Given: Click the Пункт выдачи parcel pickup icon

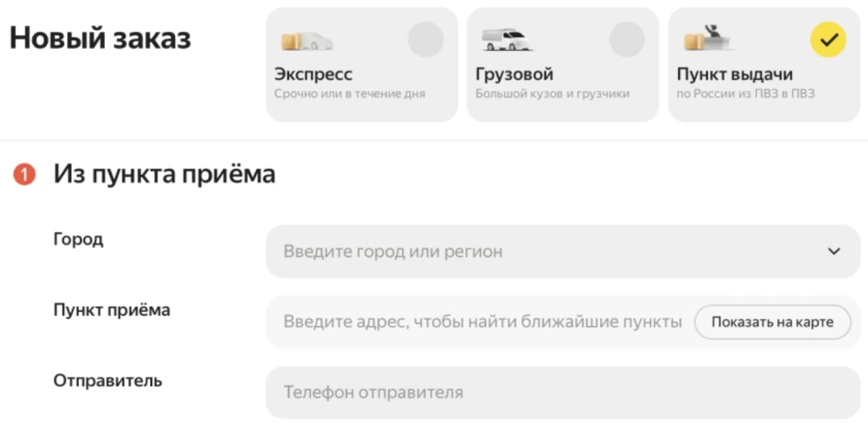Looking at the screenshot, I should point(708,39).
